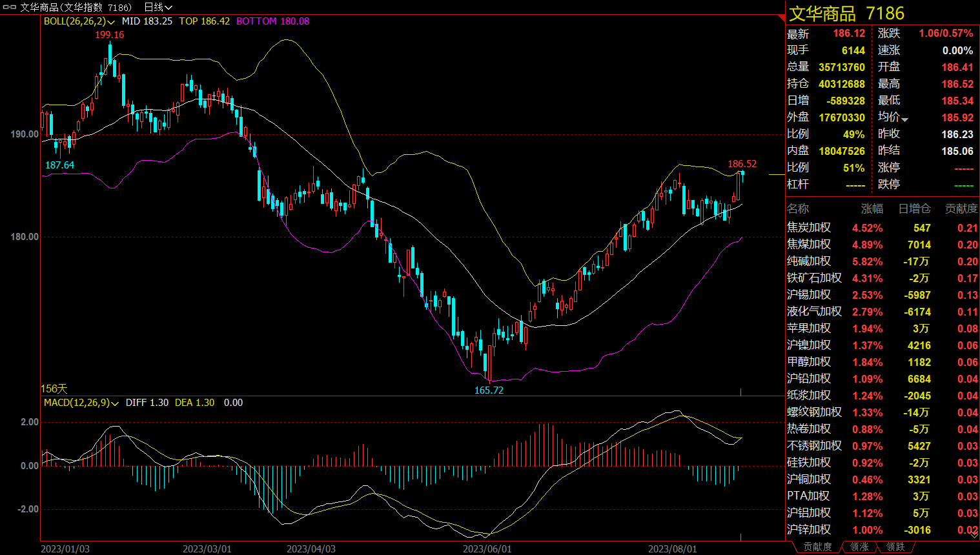Select the 纯碱加权 row
The image size is (980, 555).
[x=883, y=261]
